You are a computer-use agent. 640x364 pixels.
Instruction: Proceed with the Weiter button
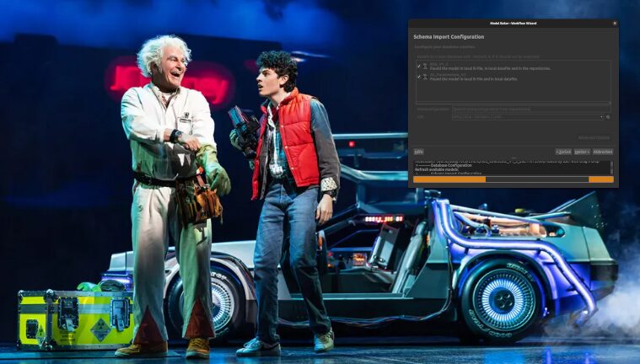coord(582,152)
